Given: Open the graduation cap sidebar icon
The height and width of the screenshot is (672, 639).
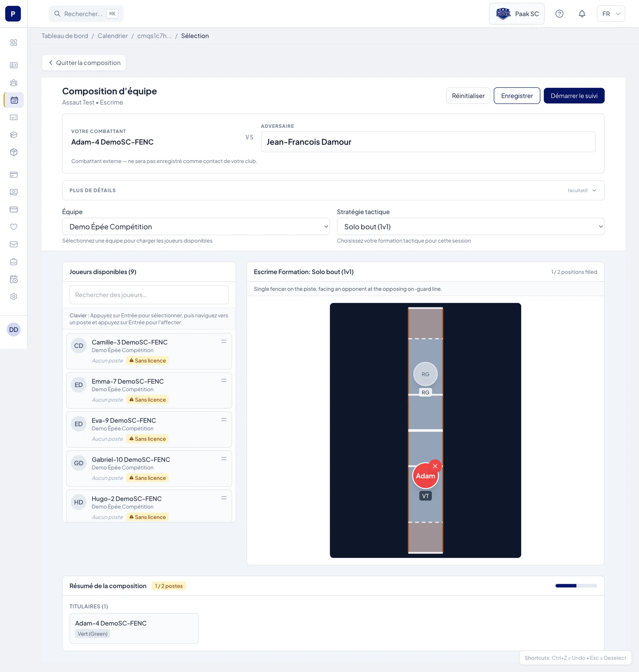Looking at the screenshot, I should click(14, 135).
